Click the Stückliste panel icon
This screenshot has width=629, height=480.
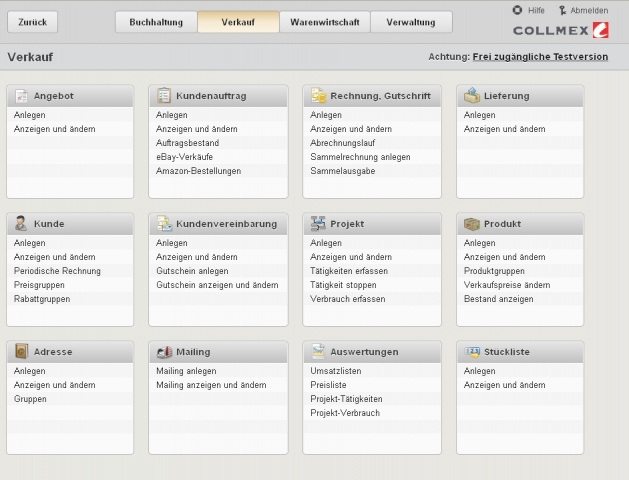pos(472,352)
